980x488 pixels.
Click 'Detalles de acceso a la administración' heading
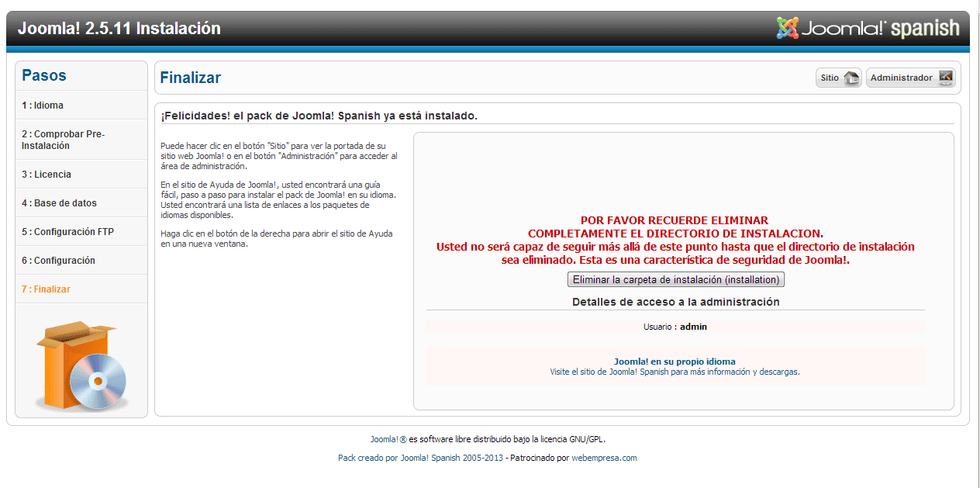tap(676, 302)
